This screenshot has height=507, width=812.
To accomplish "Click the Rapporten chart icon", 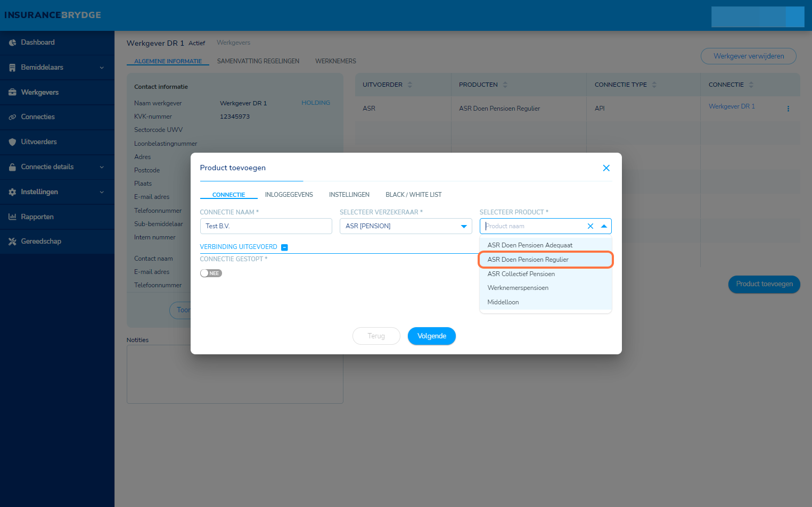I will (12, 217).
